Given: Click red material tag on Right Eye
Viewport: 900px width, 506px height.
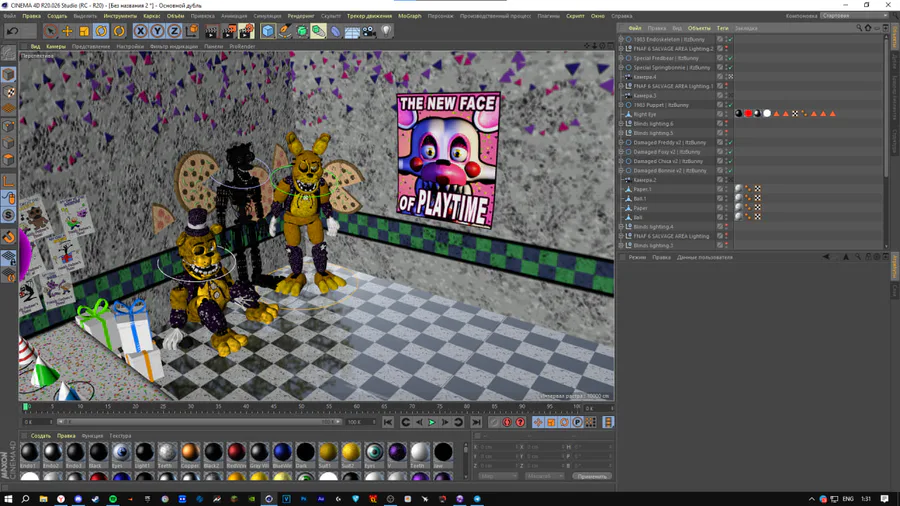Looking at the screenshot, I should 748,114.
